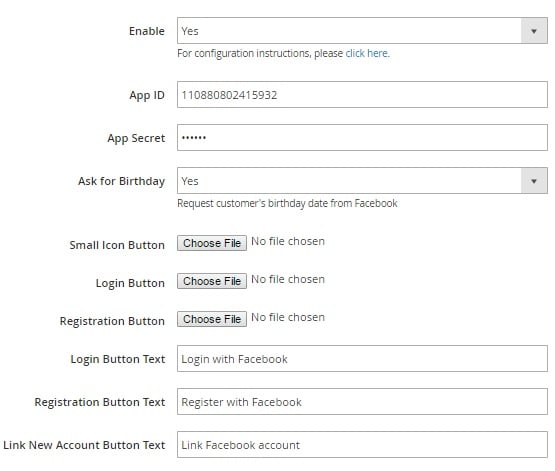555x471 pixels.
Task: Focus the App ID input field
Action: 362,95
